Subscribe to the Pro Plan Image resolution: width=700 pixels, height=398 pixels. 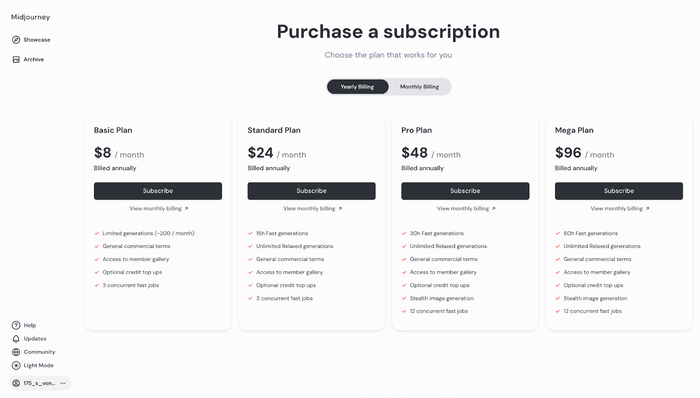click(x=465, y=191)
